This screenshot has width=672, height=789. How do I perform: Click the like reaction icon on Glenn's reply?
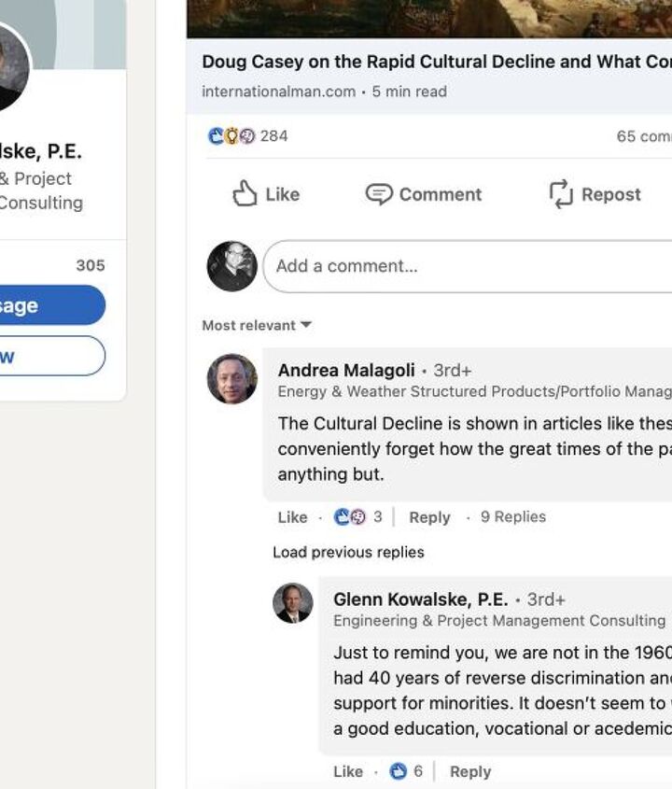(399, 771)
